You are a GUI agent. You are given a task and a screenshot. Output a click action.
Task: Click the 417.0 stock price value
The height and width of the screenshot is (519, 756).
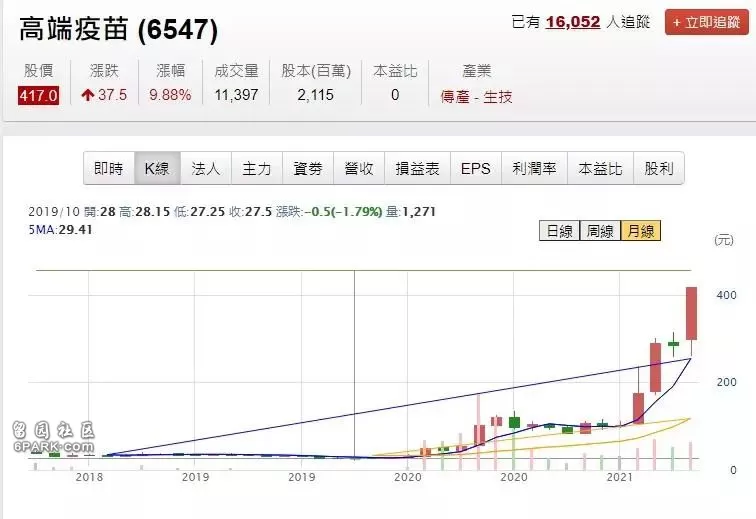(38, 95)
